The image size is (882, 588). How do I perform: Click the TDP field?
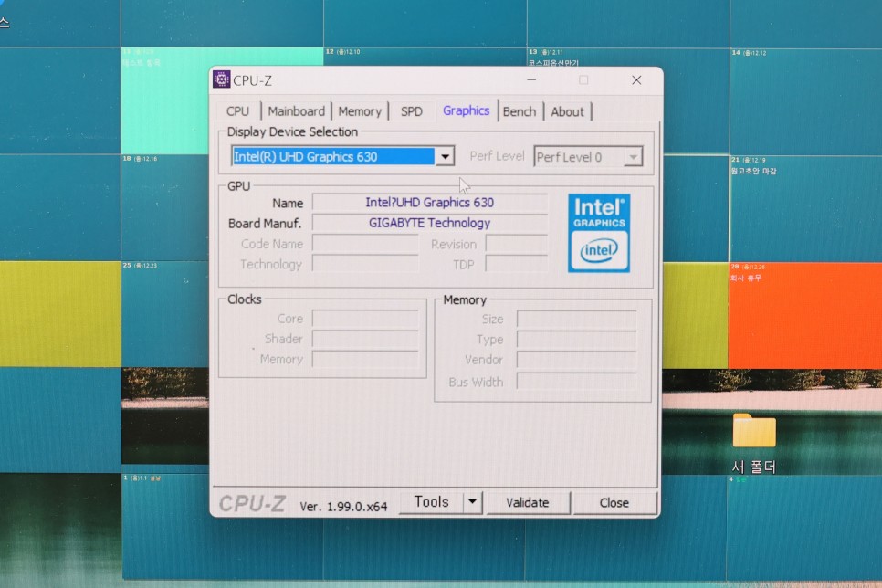[517, 265]
